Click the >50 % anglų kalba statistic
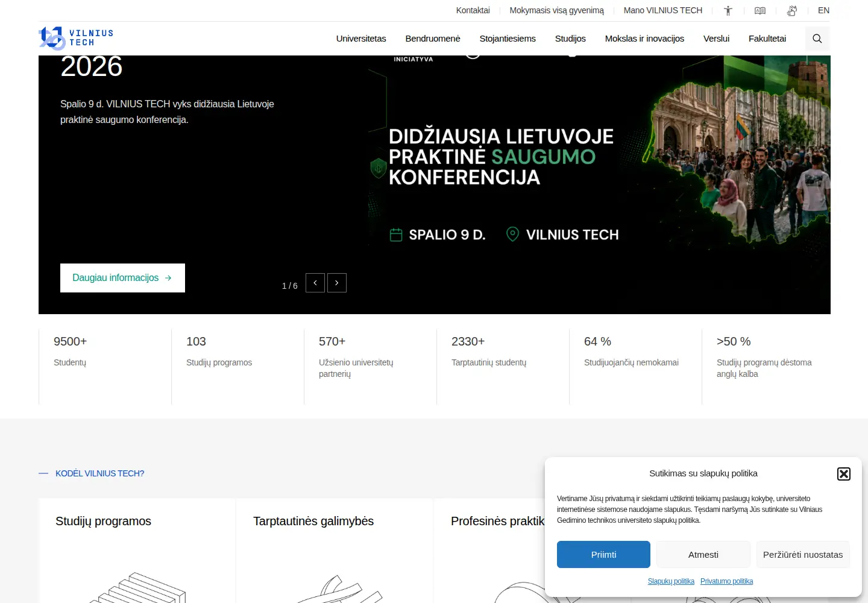Viewport: 868px width, 603px height. (766, 367)
